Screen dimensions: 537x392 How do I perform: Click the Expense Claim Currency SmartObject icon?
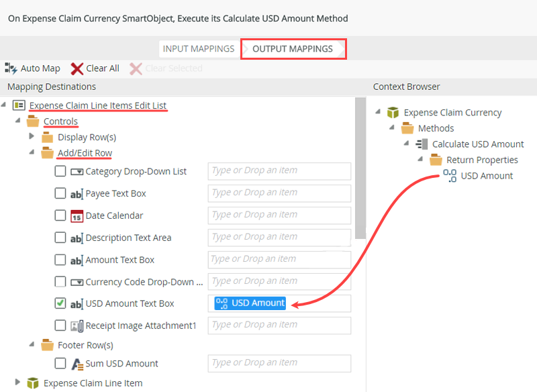[393, 112]
